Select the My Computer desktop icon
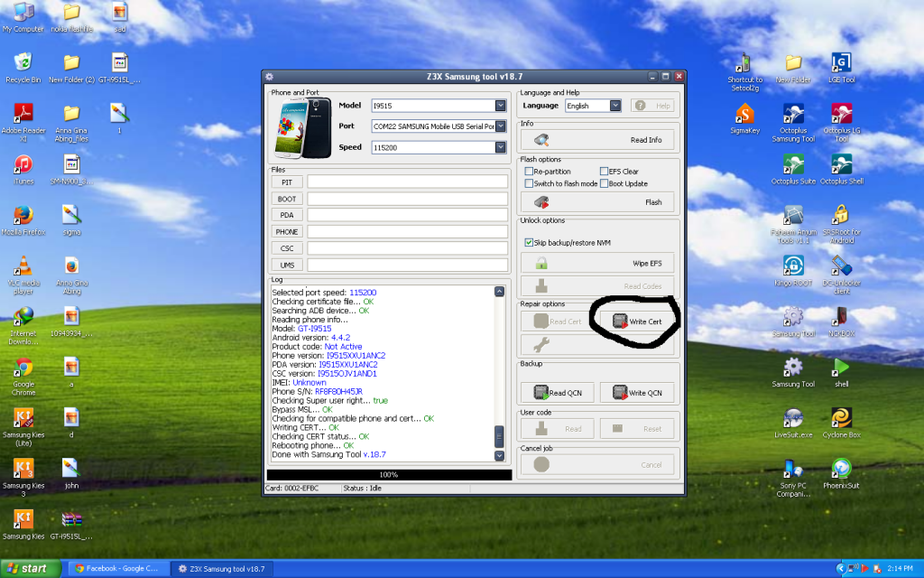This screenshot has width=924, height=578. point(23,17)
